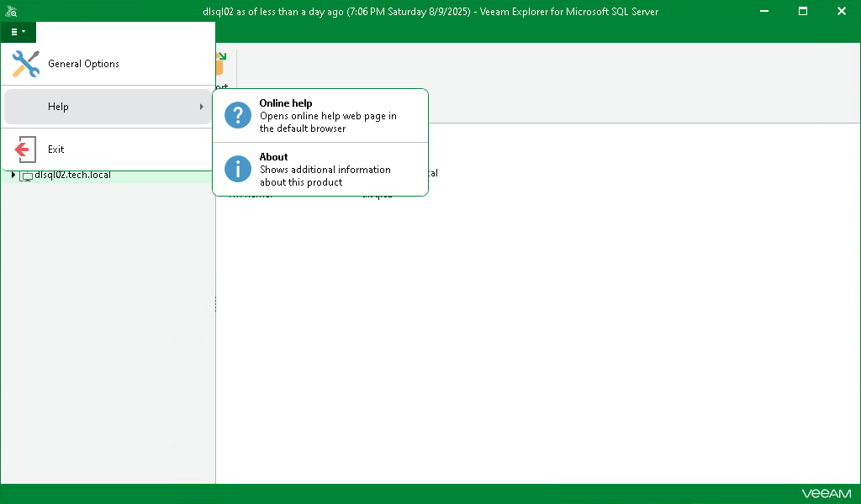Click the General Options wrench and screwdriver icon

[24, 64]
